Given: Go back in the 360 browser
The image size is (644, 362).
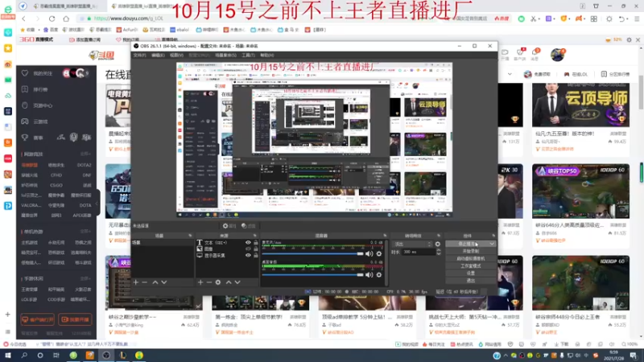Looking at the screenshot, I should (24, 19).
